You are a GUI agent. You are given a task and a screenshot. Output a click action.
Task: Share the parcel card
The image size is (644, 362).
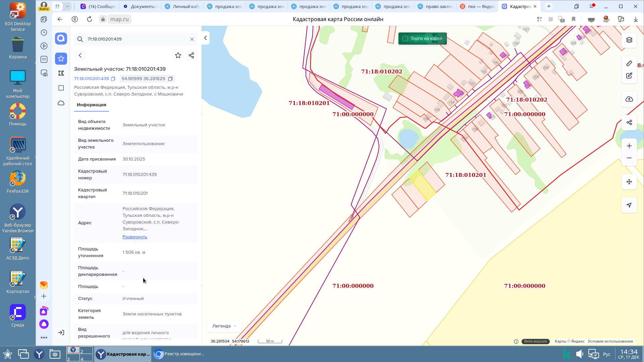191,55
